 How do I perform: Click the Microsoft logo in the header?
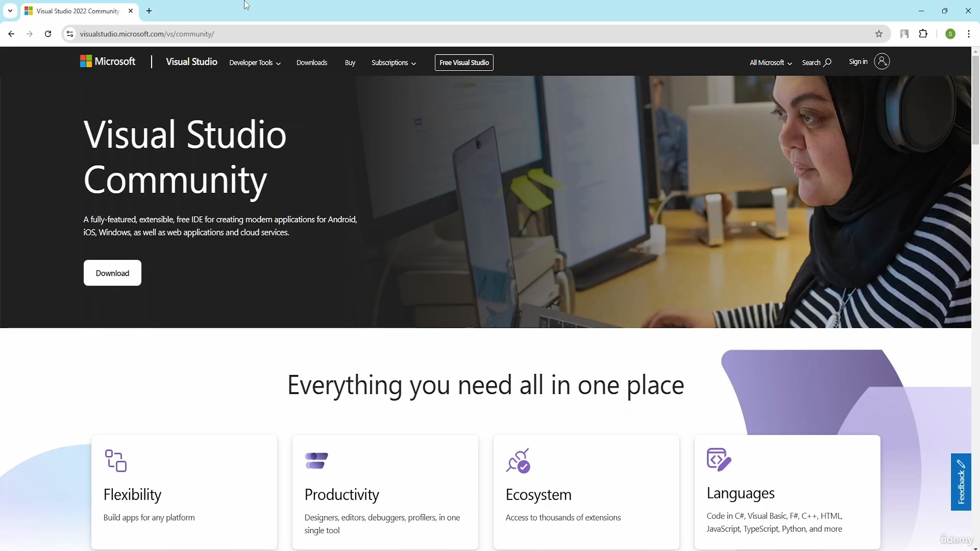coord(108,62)
